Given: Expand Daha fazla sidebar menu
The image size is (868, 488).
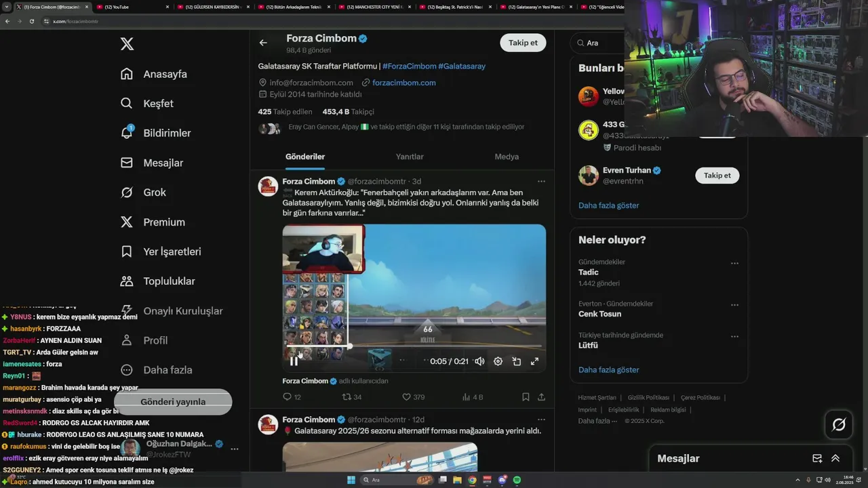Looking at the screenshot, I should (156, 370).
